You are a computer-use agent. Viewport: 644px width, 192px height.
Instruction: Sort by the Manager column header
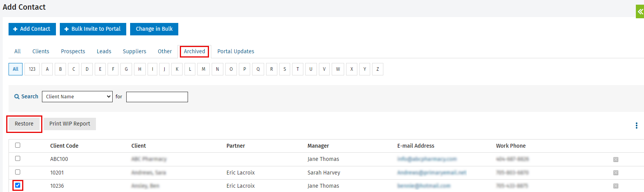pos(318,146)
